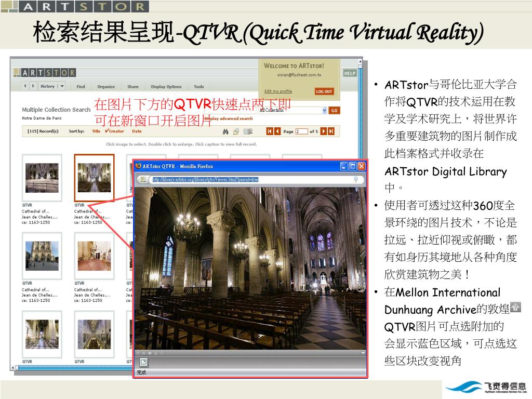Click first thumbnail caption Cathedral of...
Viewport: 532px width, 399px height.
click(x=35, y=211)
